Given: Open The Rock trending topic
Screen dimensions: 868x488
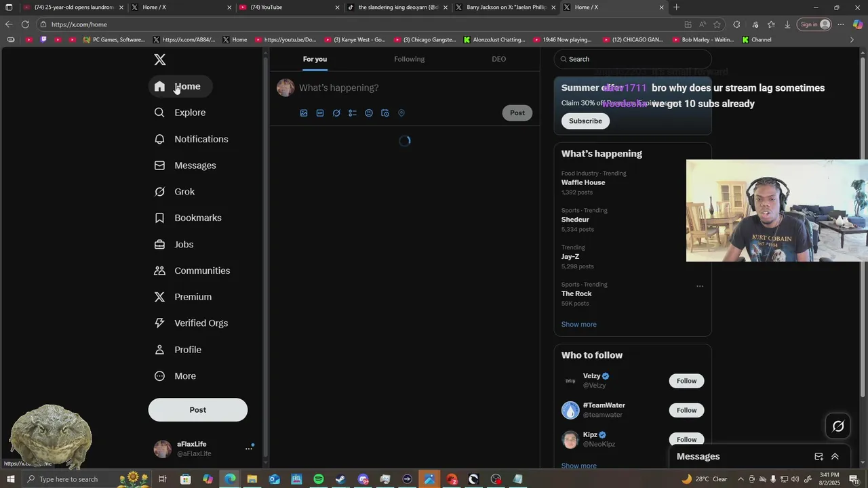Looking at the screenshot, I should 576,293.
